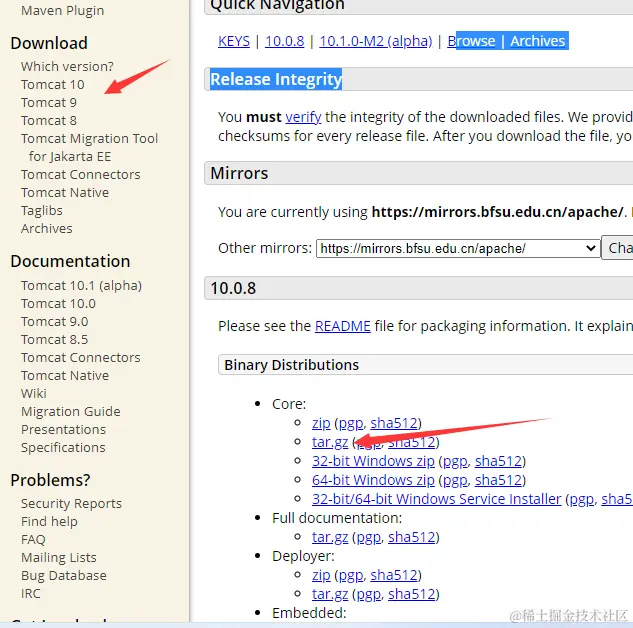Open the Taglibs download link
Image resolution: width=633 pixels, height=628 pixels.
click(x=42, y=211)
